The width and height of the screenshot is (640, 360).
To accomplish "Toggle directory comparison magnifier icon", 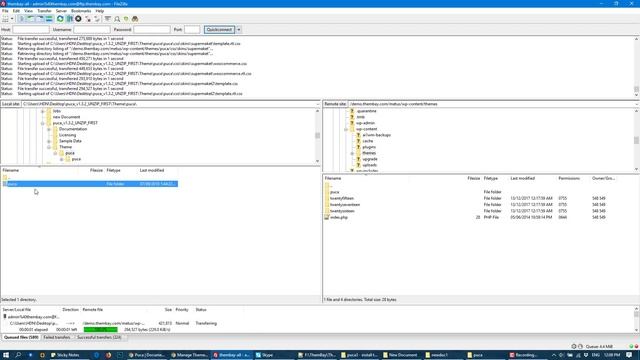I will [117, 19].
